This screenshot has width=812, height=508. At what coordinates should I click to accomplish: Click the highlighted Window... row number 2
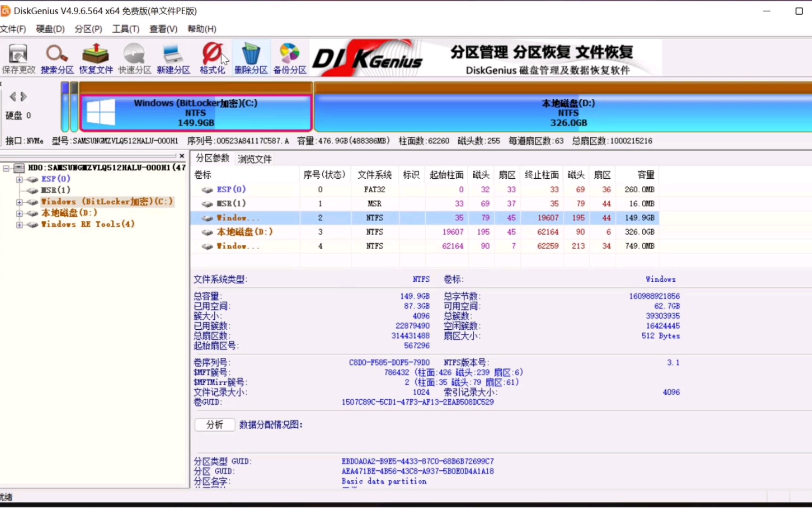point(425,218)
